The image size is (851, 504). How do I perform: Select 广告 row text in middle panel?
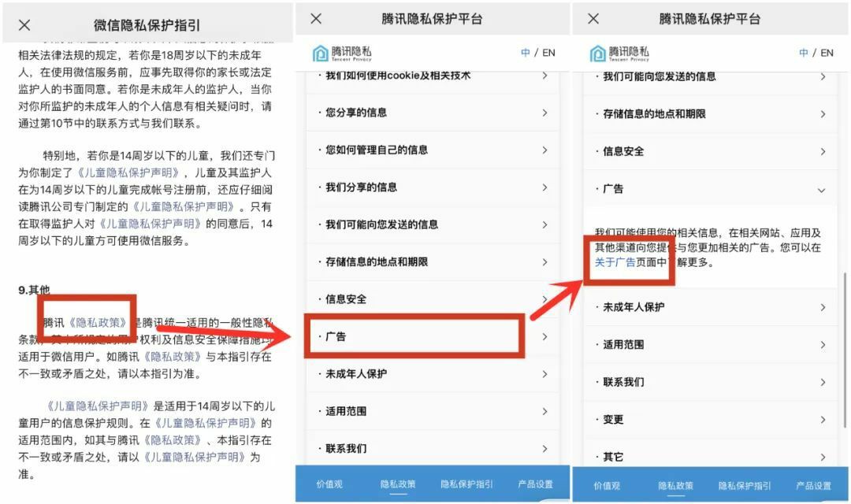(x=336, y=337)
